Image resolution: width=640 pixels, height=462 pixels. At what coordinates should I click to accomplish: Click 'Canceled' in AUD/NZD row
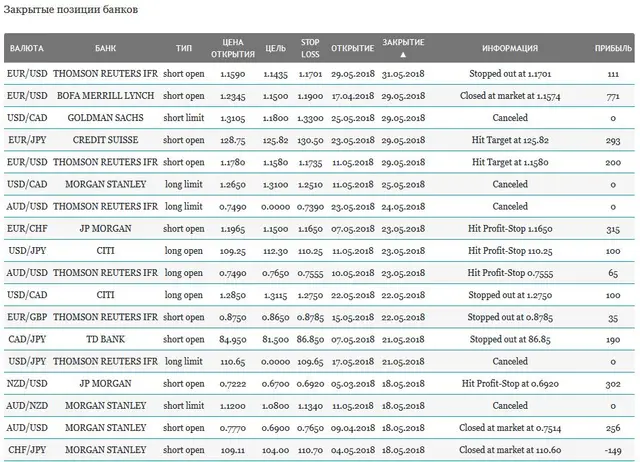coord(510,406)
